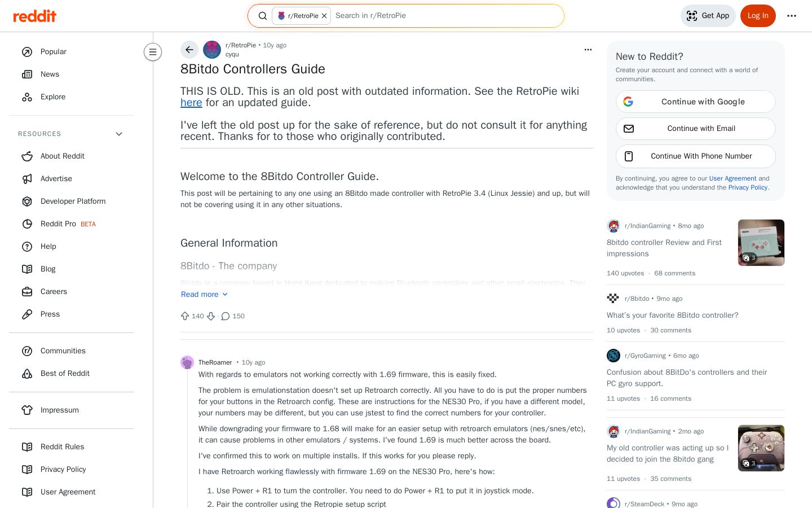Remove the r/RetroPie search filter
812x508 pixels.
(324, 16)
